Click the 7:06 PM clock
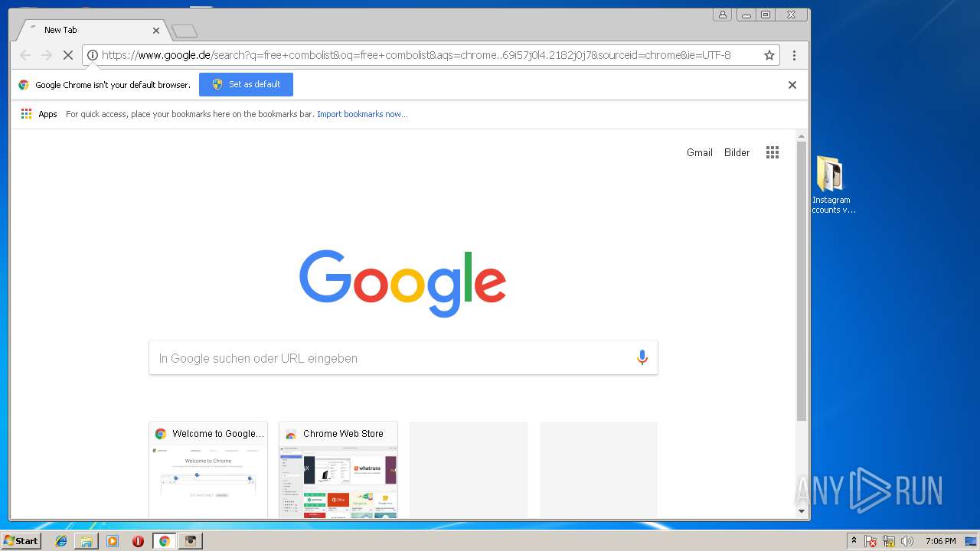 940,541
